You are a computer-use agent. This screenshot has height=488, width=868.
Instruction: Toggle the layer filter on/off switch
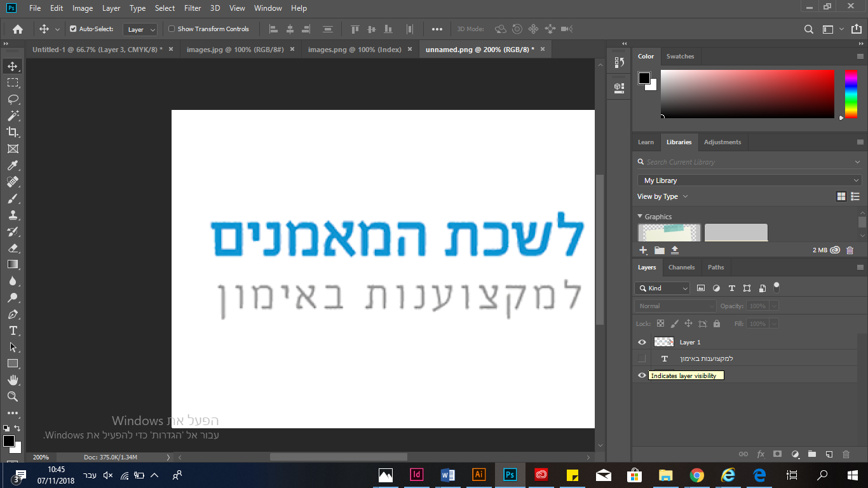[x=776, y=287]
